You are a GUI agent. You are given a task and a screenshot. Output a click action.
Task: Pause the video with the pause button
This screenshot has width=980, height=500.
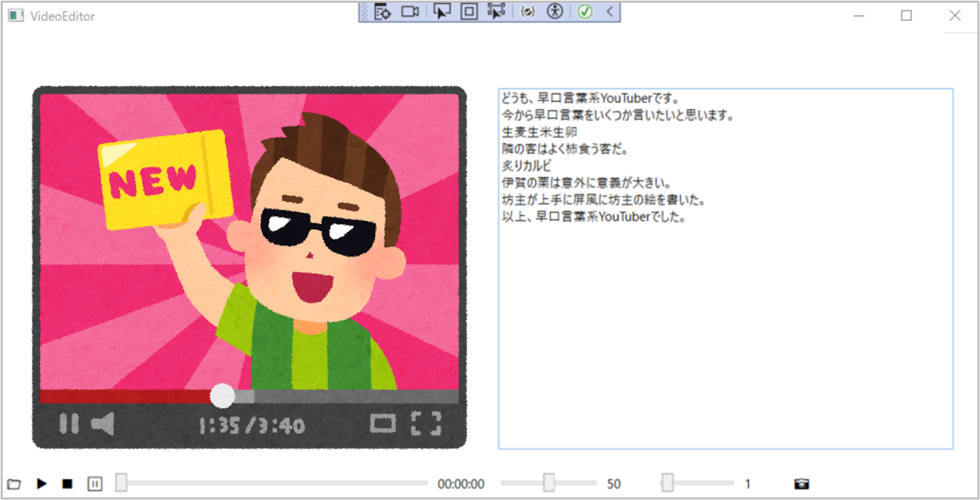tap(95, 484)
